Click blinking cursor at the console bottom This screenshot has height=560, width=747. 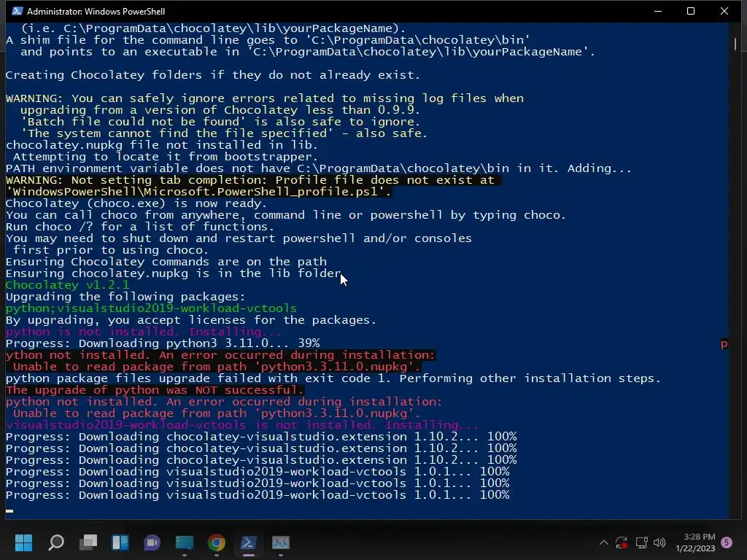pos(9,511)
